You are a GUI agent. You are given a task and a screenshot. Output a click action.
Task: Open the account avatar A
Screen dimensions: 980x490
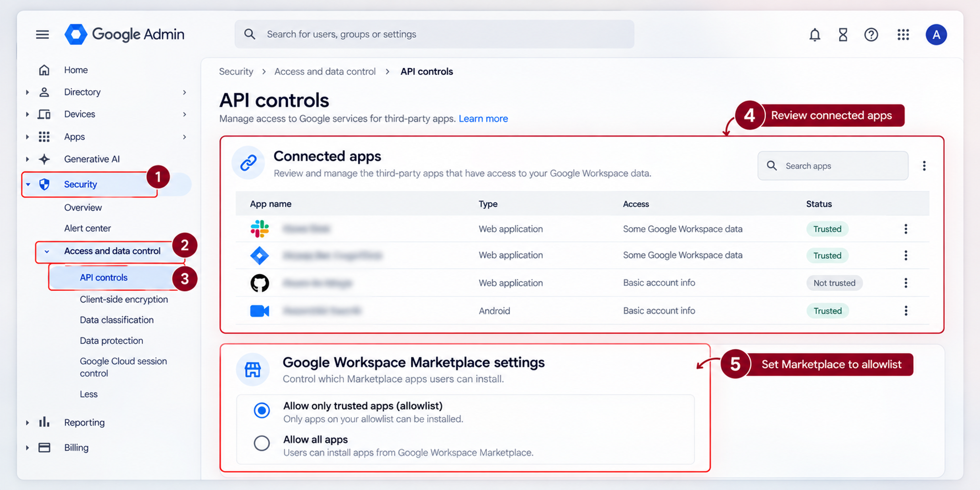pyautogui.click(x=936, y=35)
